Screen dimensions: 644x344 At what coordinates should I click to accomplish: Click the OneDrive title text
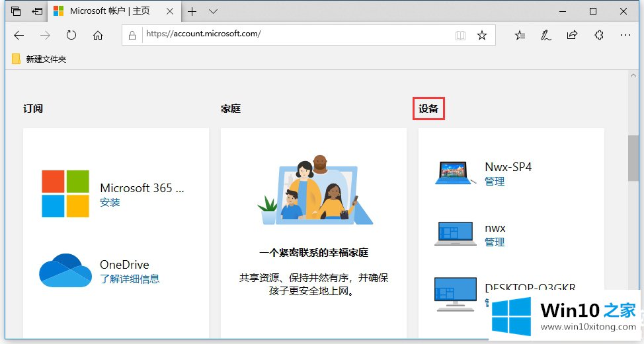124,265
